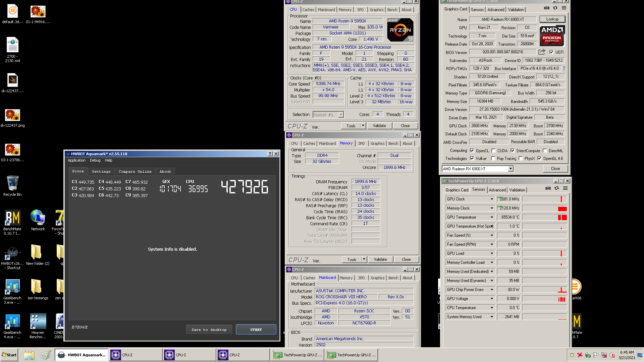Viewport: 644px width, 362px height.
Task: Launch Geekbench 3.exe shortcut
Action: click(x=12, y=291)
